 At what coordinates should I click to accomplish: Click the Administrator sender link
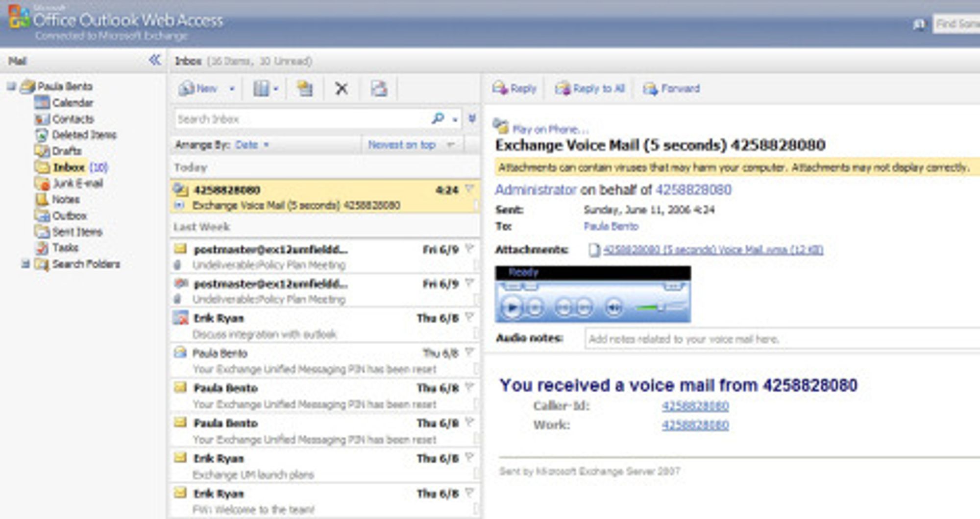[535, 189]
